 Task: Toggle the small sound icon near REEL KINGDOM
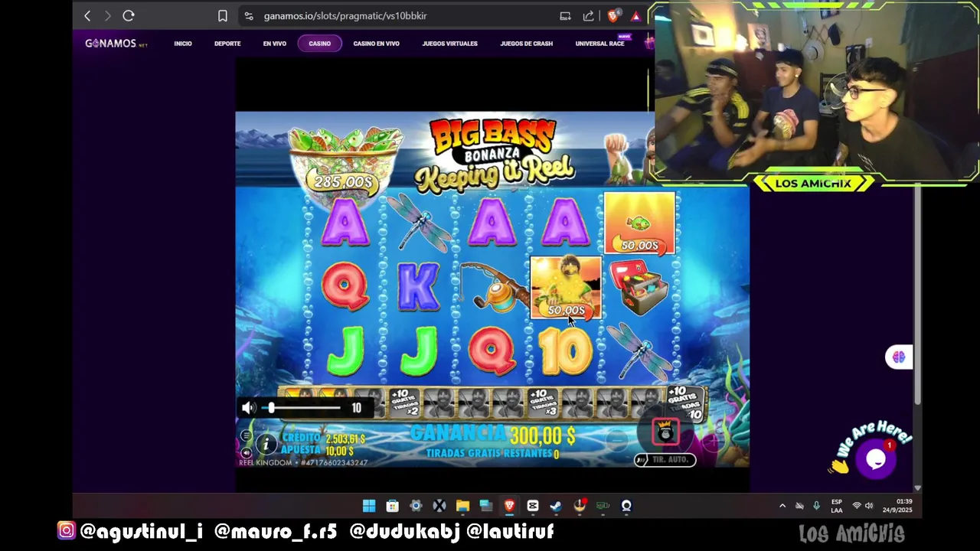(246, 453)
